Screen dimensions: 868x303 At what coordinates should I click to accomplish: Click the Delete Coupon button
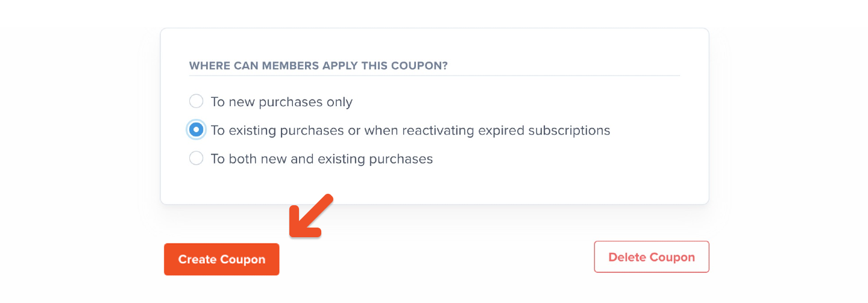tap(652, 257)
